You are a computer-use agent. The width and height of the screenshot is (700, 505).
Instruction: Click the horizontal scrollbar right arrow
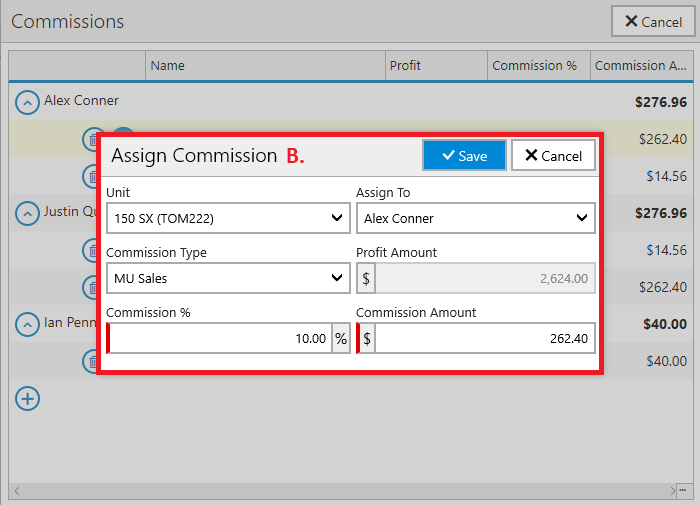coord(672,491)
